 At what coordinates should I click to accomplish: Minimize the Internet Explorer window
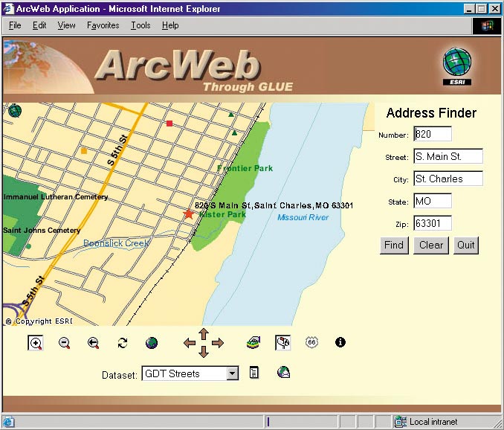469,9
